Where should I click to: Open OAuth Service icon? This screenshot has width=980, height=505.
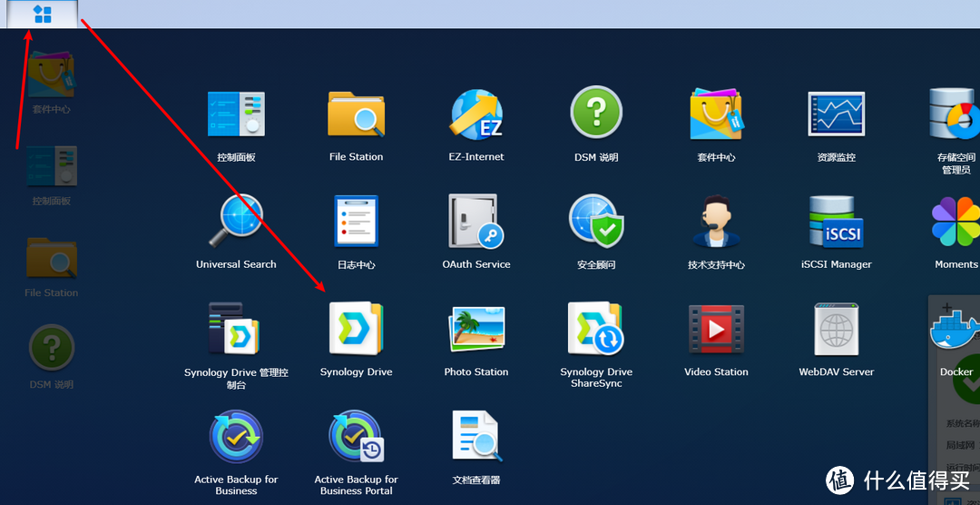[476, 221]
